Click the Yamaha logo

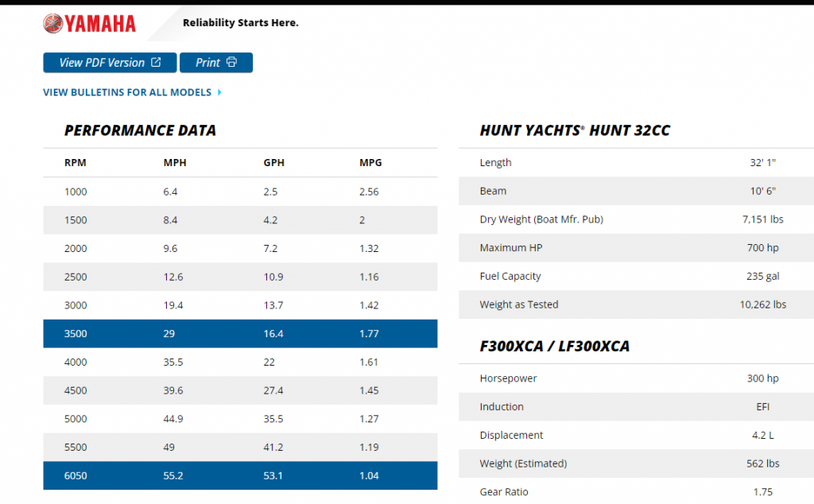pyautogui.click(x=89, y=24)
